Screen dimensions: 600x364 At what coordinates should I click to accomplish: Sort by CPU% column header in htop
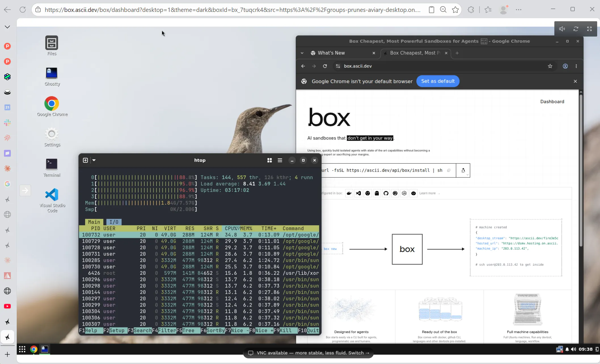pyautogui.click(x=232, y=228)
